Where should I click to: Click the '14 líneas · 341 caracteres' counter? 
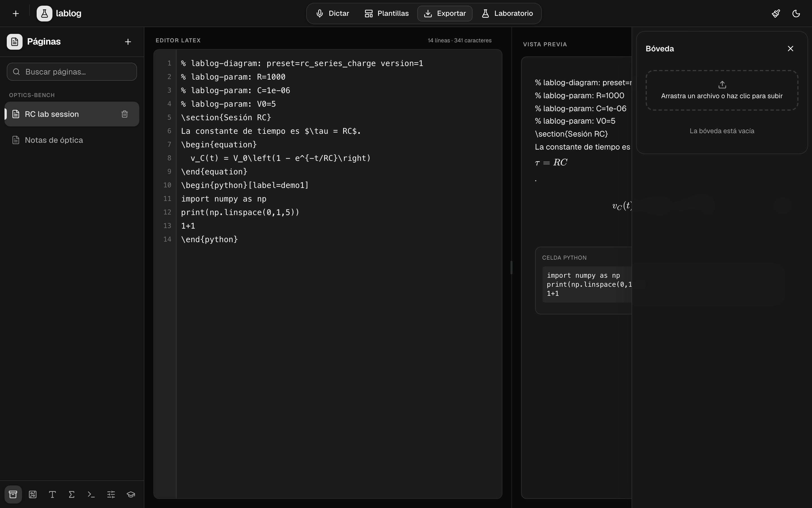tap(459, 40)
